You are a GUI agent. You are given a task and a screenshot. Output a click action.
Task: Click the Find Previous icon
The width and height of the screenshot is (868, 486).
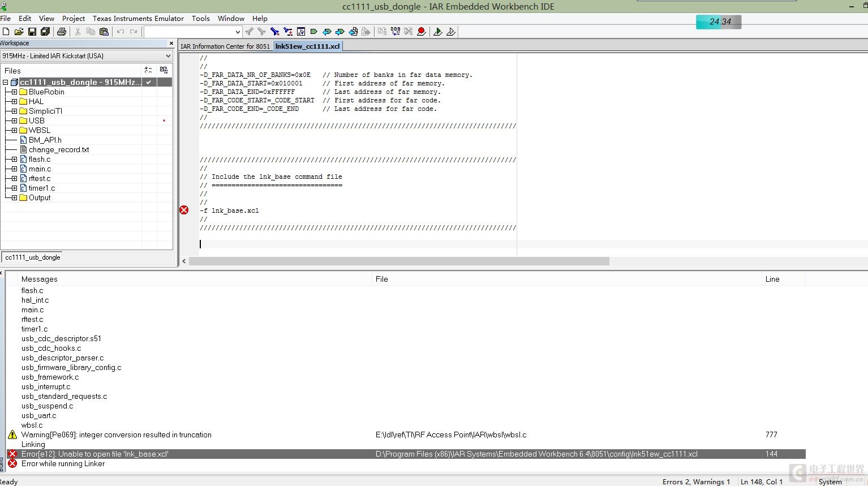point(249,32)
